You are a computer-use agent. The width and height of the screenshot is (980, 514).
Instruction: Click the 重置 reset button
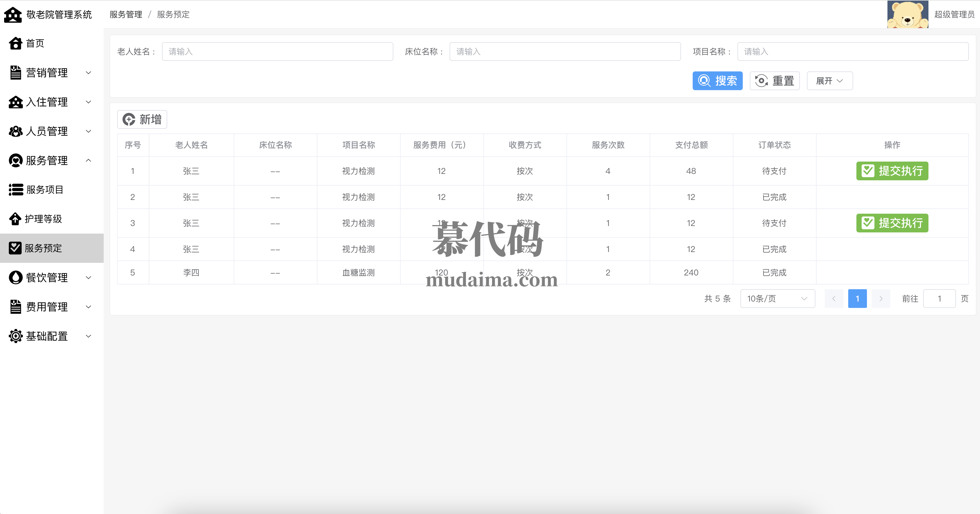[774, 81]
